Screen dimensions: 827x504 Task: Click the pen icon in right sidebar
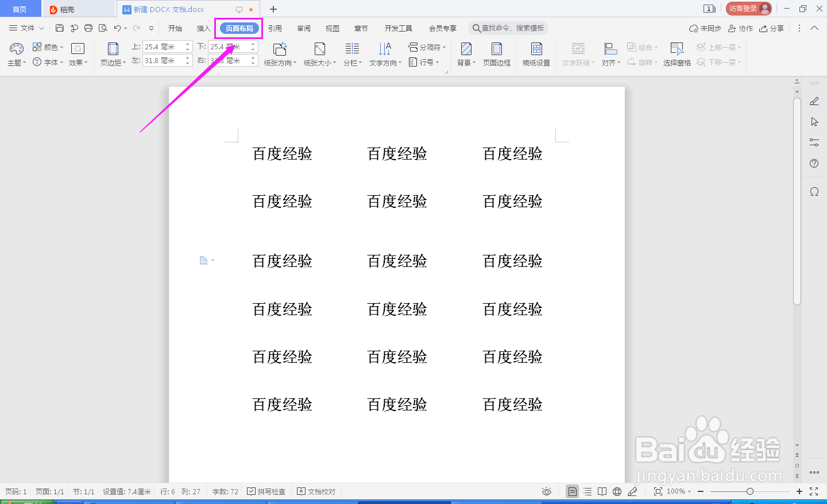814,101
